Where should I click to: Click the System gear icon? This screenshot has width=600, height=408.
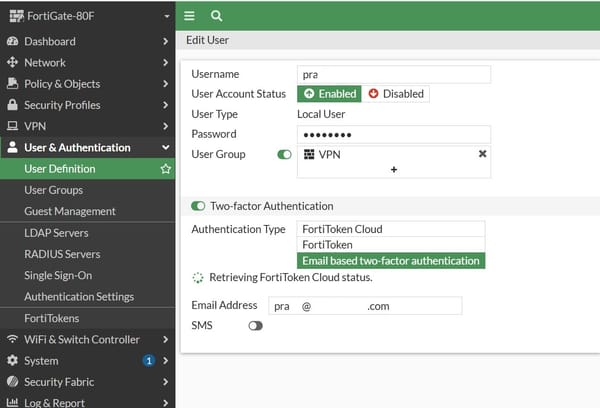pyautogui.click(x=12, y=360)
